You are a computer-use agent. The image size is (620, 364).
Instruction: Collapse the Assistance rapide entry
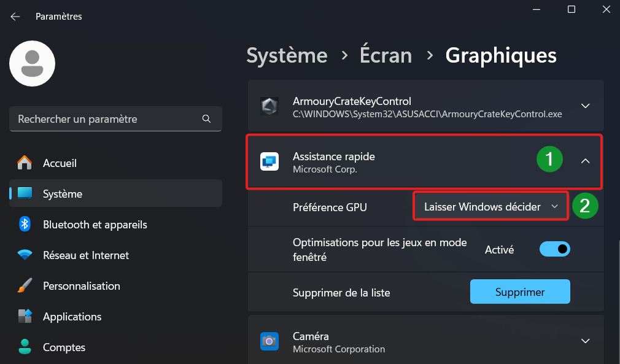[585, 161]
